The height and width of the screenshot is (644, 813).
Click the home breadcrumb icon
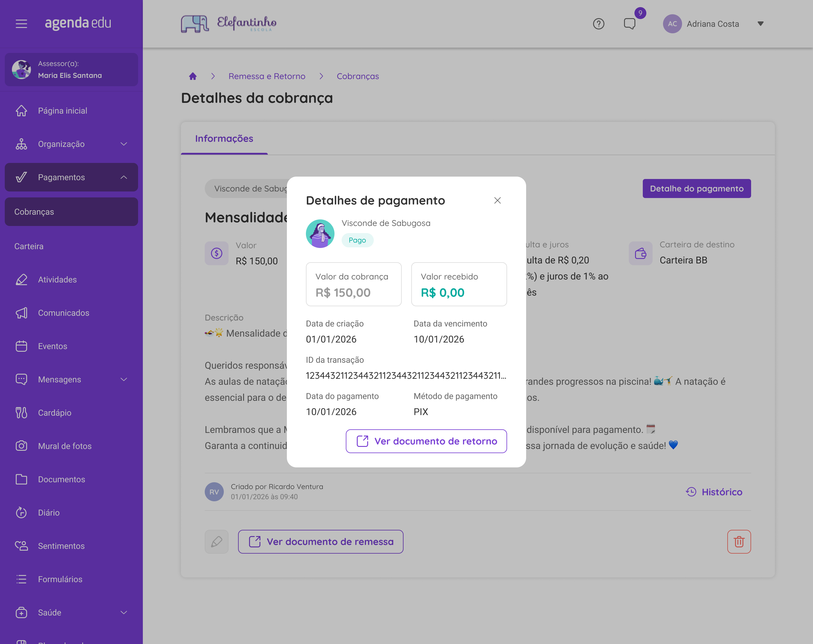coord(193,76)
